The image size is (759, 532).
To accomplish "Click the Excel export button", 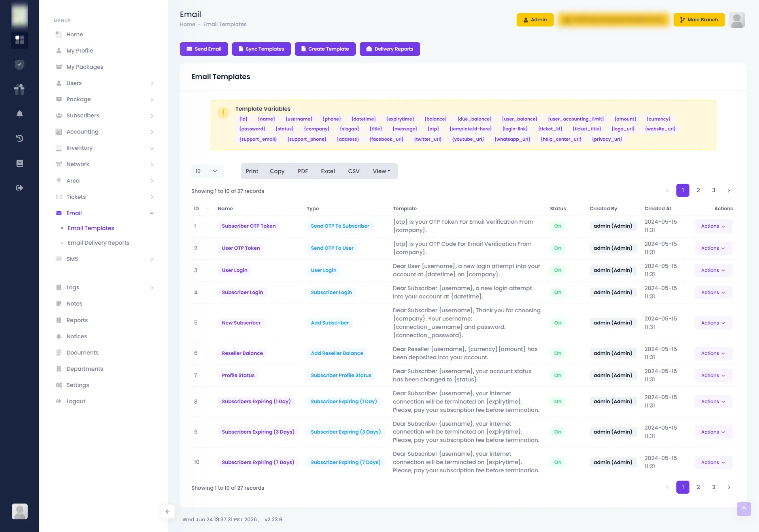I will click(328, 171).
